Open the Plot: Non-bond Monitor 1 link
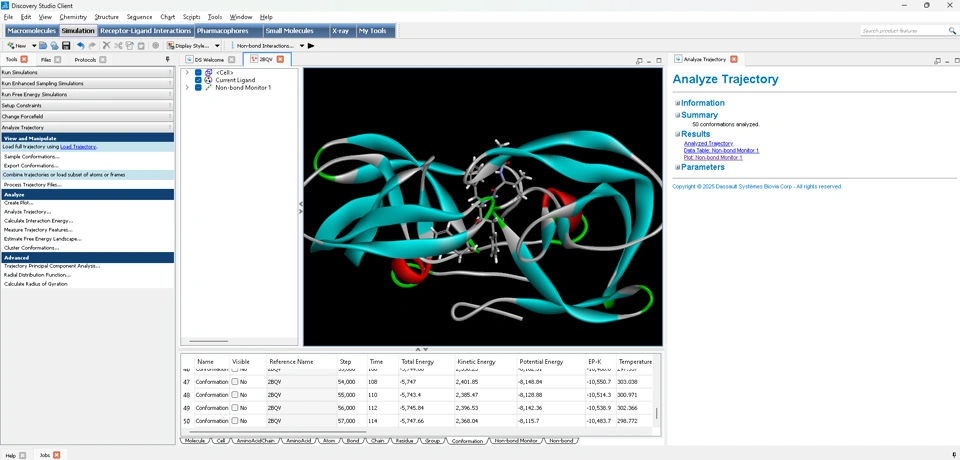The height and width of the screenshot is (460, 960). 713,158
